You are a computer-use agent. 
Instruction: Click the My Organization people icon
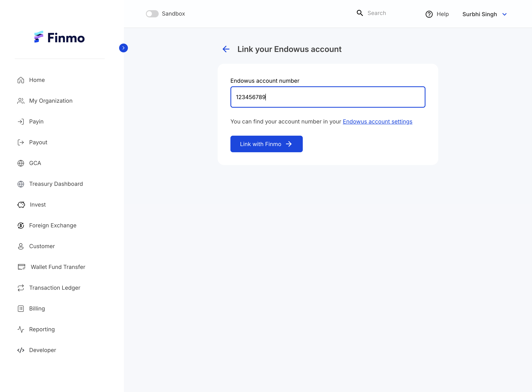pos(21,101)
